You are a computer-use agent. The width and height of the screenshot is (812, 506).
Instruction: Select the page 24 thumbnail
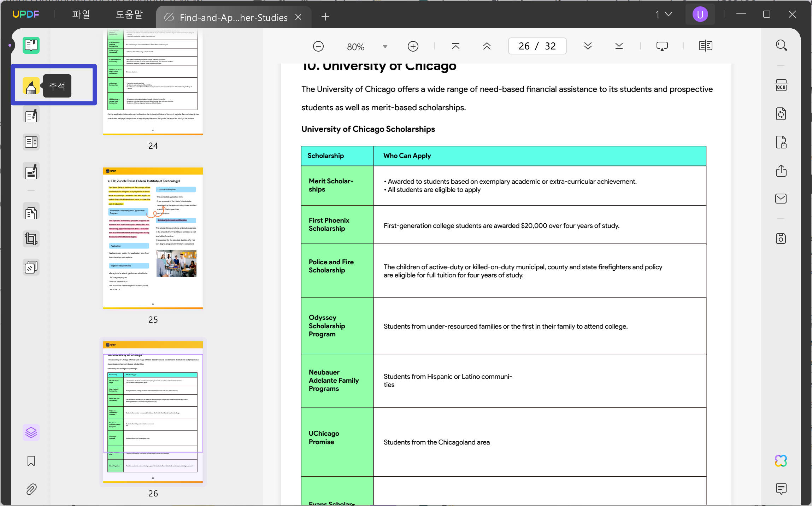pyautogui.click(x=153, y=82)
